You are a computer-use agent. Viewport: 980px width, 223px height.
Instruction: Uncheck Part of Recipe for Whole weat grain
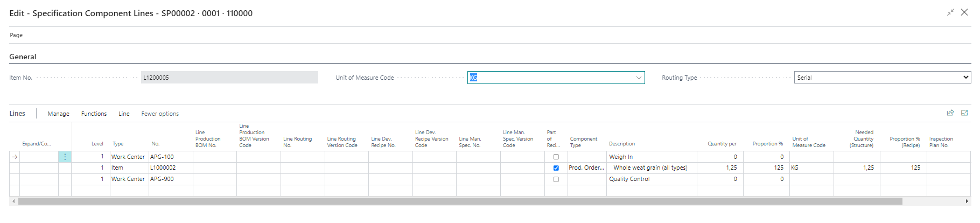tap(556, 168)
